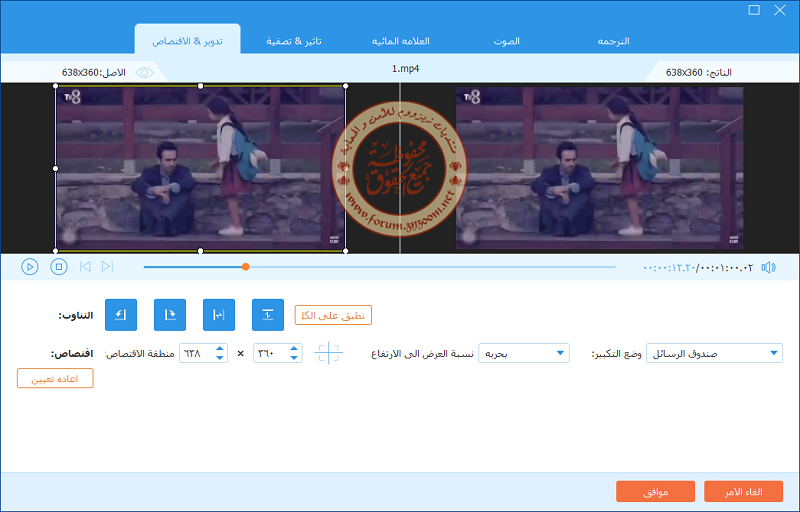Switch to the تاثير & تصفية tab
800x512 pixels.
(294, 41)
